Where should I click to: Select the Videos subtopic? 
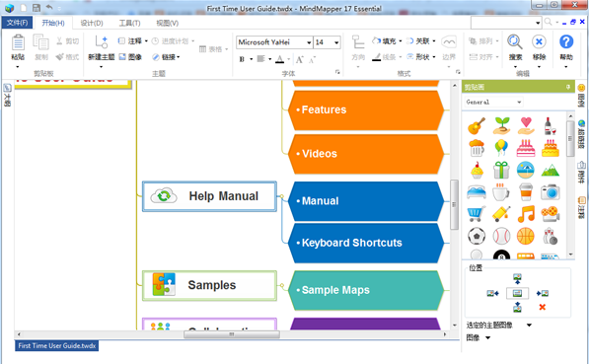[x=366, y=154]
